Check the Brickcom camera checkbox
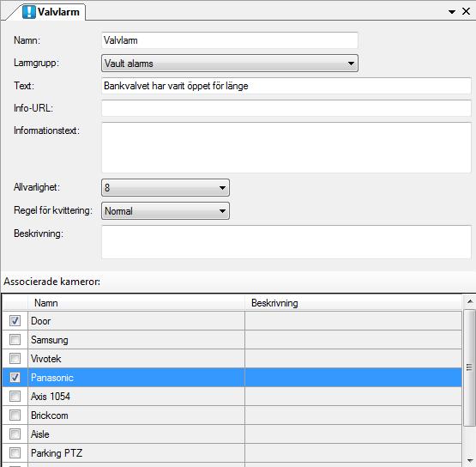Viewport: 476px width, 467px height. point(15,415)
